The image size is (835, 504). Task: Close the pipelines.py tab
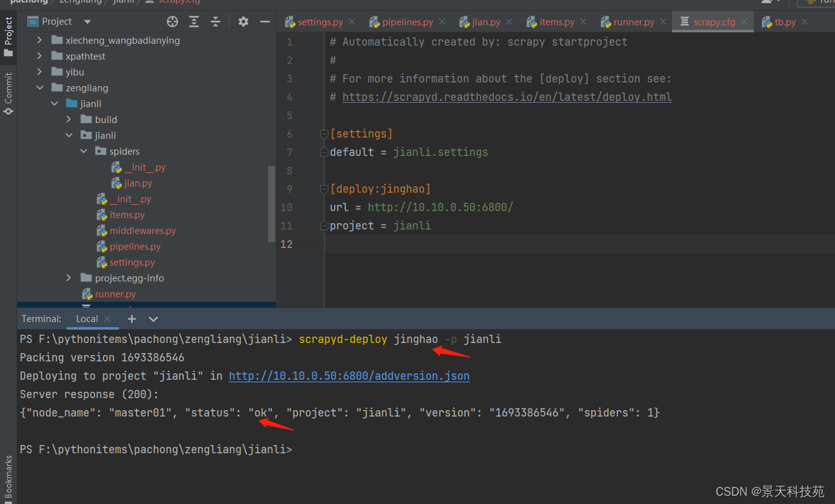(x=443, y=22)
